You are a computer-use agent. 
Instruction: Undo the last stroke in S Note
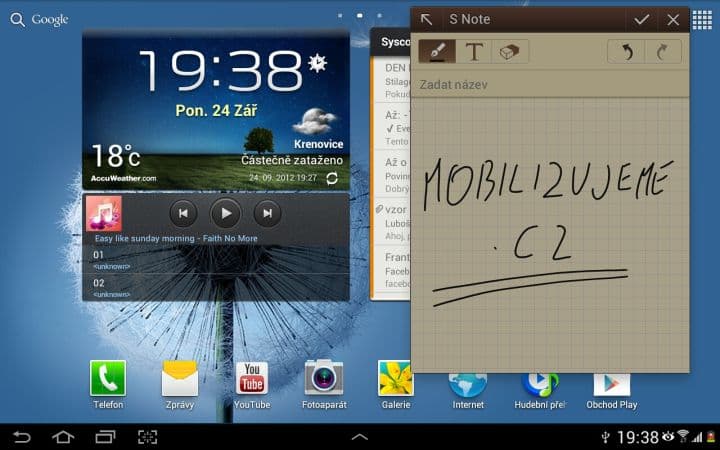(x=627, y=52)
